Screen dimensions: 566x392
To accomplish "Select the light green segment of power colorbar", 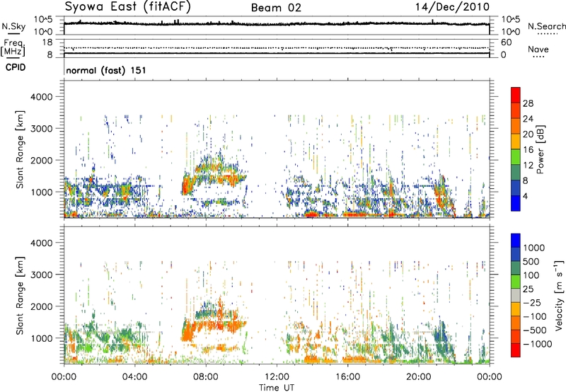I will pyautogui.click(x=516, y=157).
